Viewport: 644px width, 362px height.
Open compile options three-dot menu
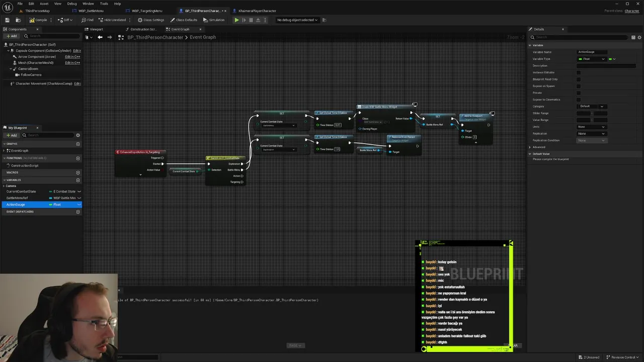click(x=51, y=20)
